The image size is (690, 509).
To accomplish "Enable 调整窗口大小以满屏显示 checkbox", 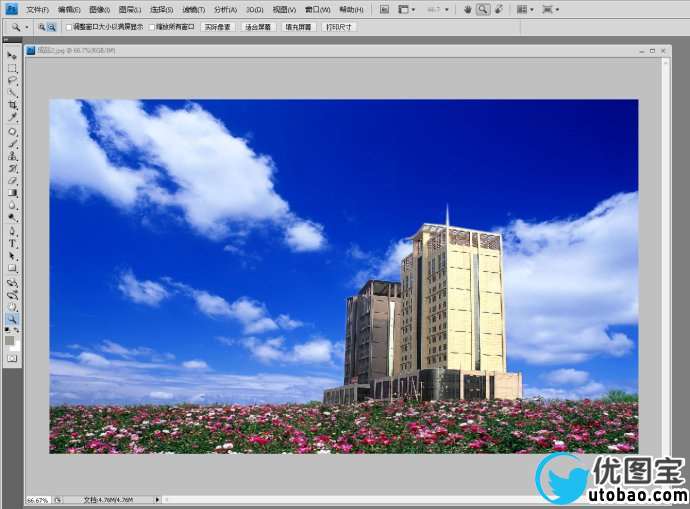I will tap(69, 27).
